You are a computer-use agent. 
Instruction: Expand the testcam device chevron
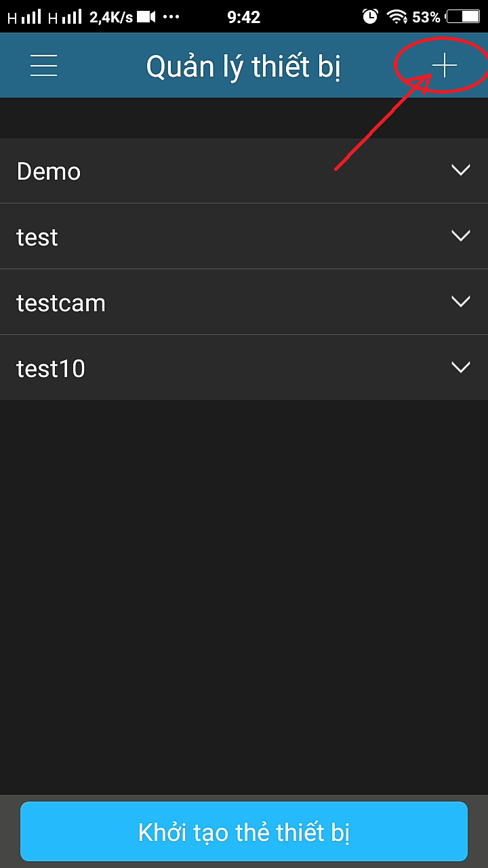coord(460,302)
